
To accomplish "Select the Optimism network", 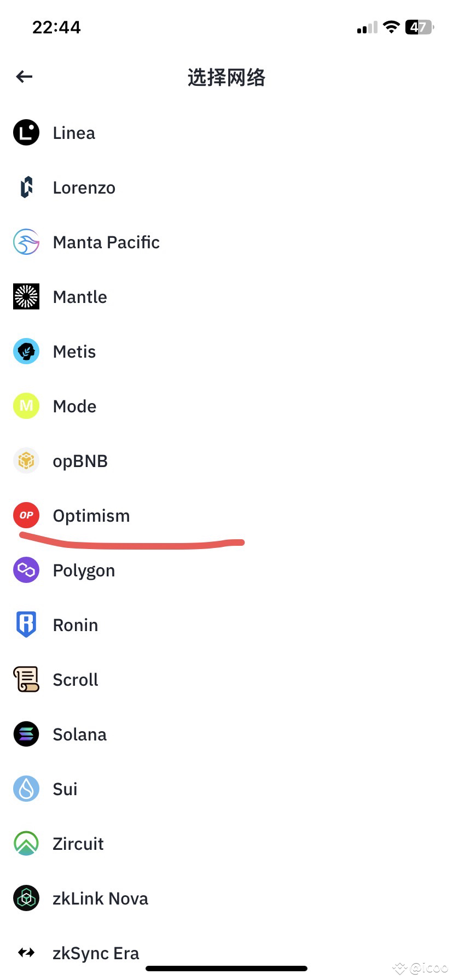I will [x=91, y=516].
